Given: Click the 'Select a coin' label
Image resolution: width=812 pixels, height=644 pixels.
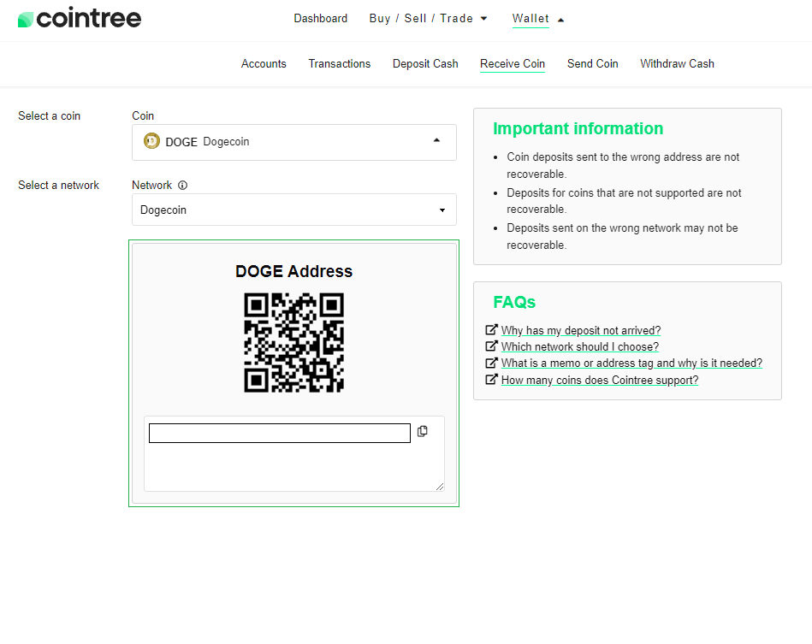Looking at the screenshot, I should pos(49,116).
